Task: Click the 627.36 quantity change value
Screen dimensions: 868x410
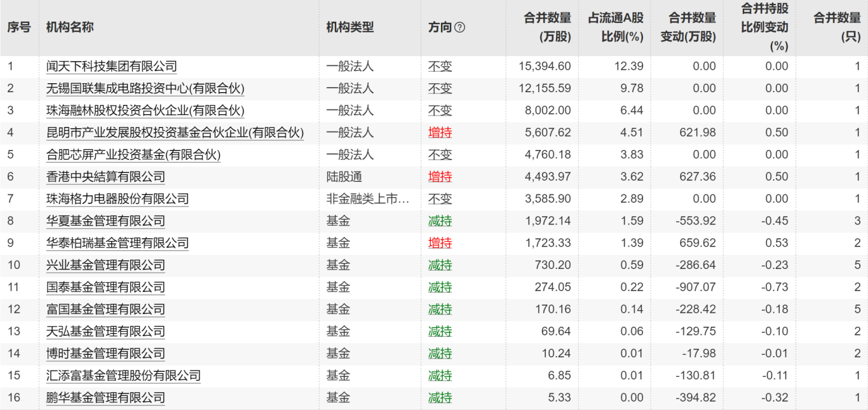Action: pyautogui.click(x=698, y=177)
